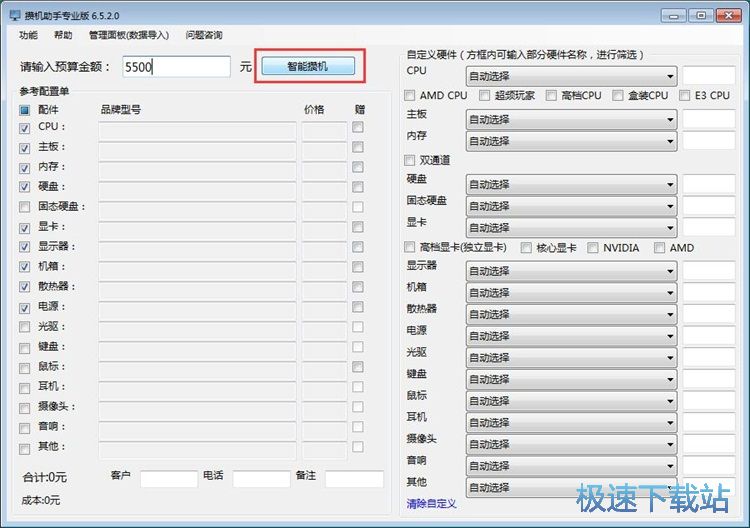750x528 pixels.
Task: Click the CPU 品牌型号 field in config list
Action: pyautogui.click(x=198, y=130)
